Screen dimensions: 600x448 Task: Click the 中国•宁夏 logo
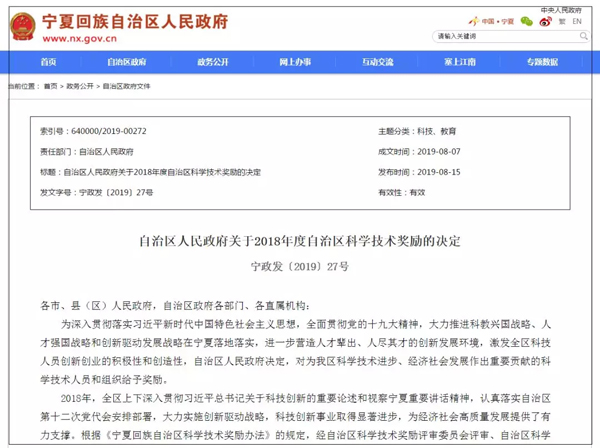point(493,21)
